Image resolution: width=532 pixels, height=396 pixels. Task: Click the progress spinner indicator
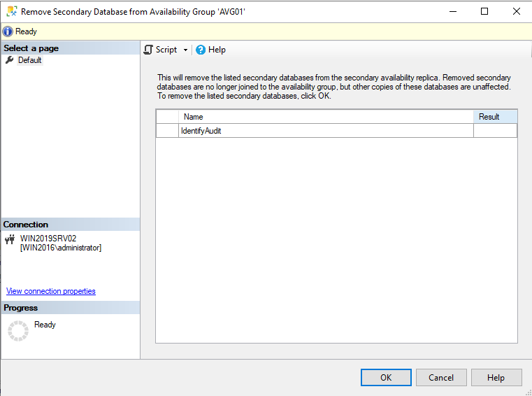click(18, 331)
